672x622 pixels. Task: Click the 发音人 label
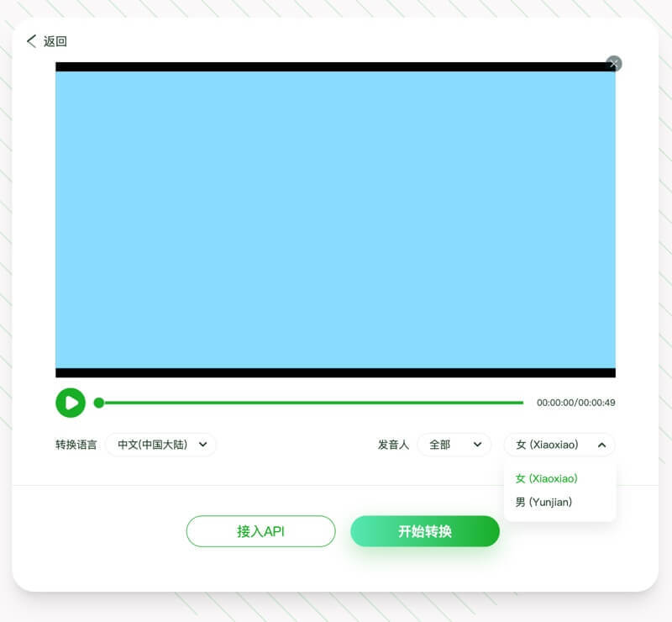[393, 445]
